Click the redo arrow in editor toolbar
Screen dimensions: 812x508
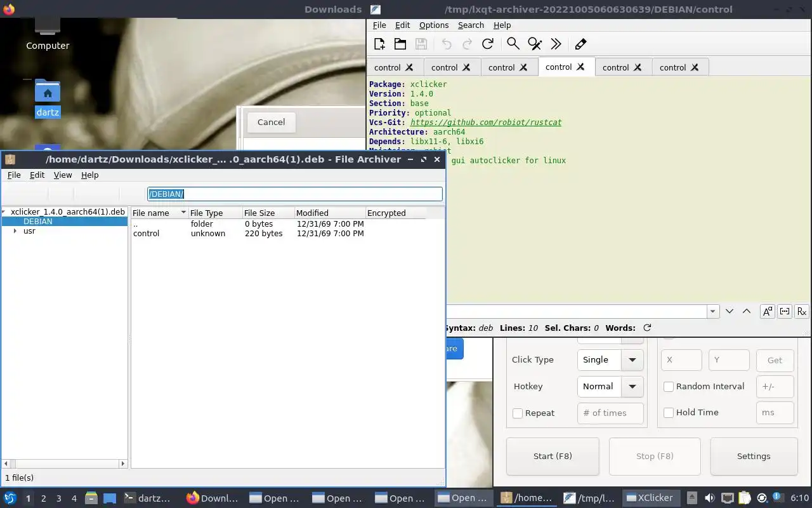(x=468, y=44)
